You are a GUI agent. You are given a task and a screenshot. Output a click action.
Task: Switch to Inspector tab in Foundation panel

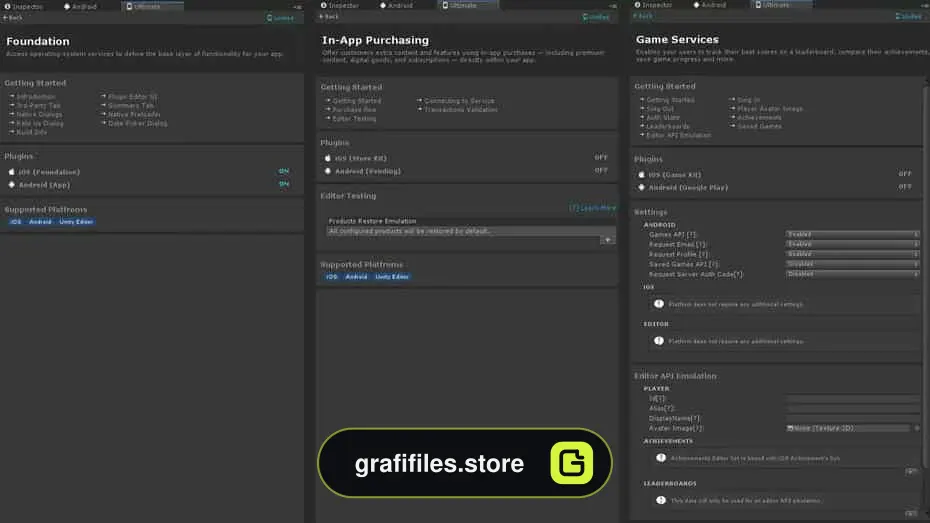(24, 7)
